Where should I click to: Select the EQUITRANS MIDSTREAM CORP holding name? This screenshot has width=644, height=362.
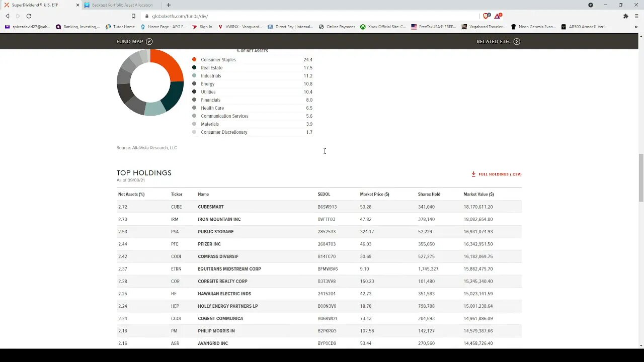coord(229,269)
